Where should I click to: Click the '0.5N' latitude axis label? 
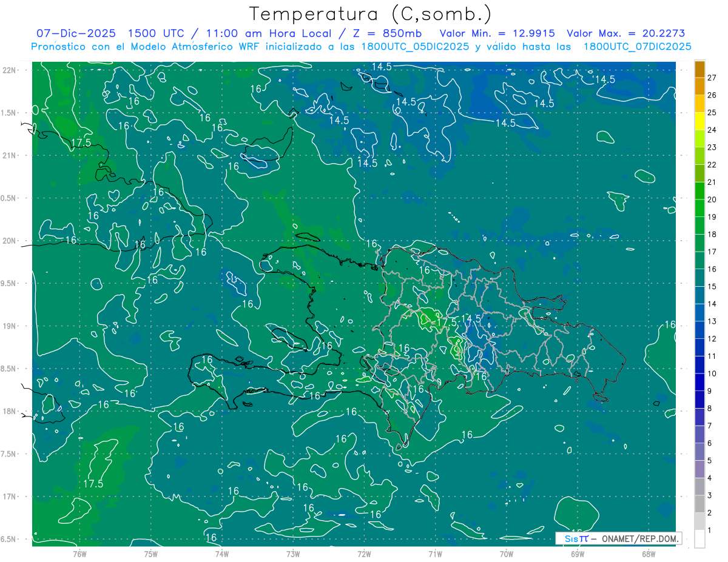(9, 198)
